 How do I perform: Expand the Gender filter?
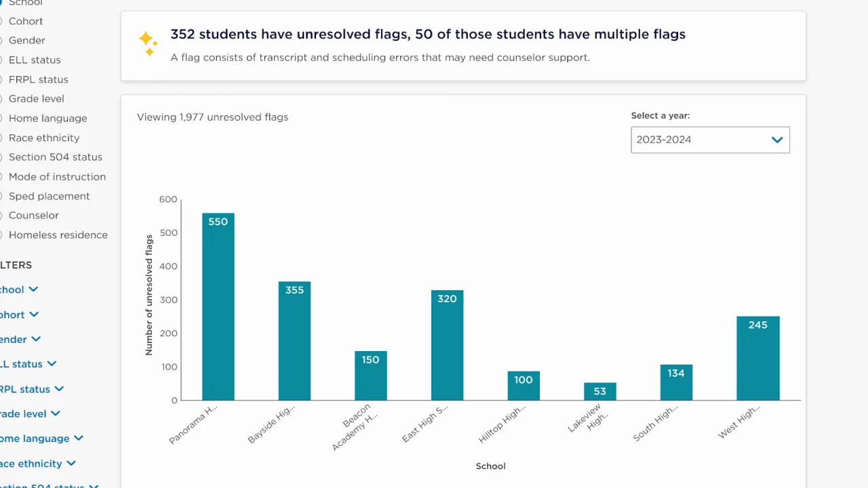point(36,339)
